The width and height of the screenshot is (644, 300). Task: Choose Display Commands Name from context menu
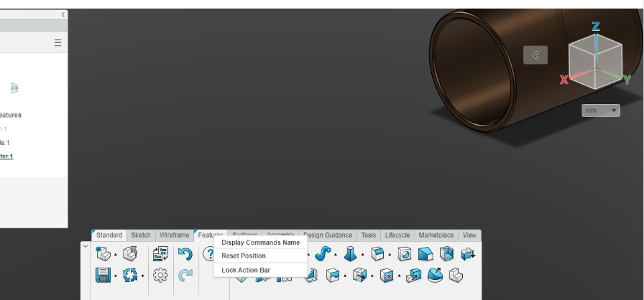tap(260, 242)
